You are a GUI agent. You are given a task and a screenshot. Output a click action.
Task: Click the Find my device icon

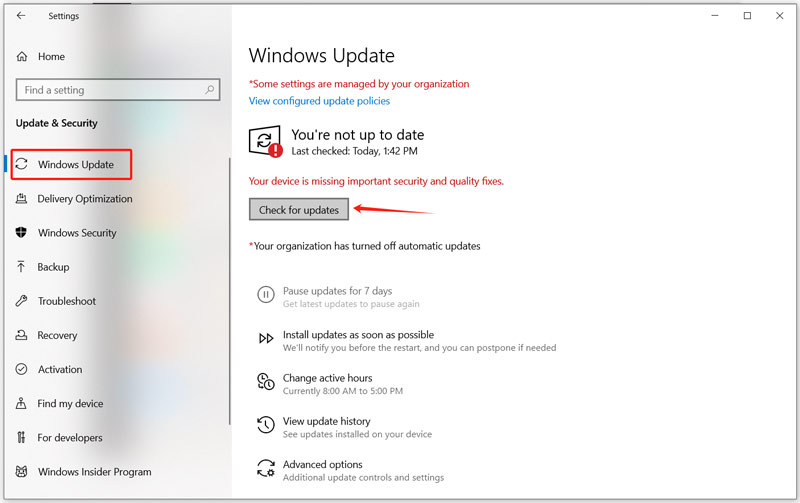(x=21, y=404)
